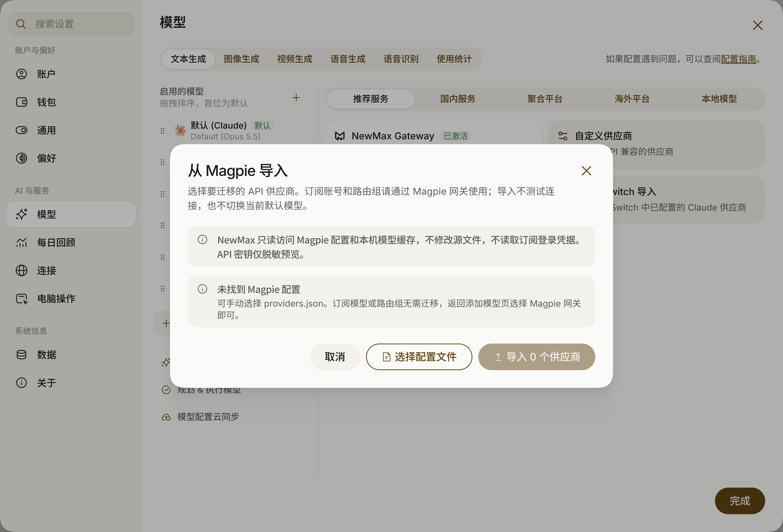Click the file icon in 选择配置文件
Viewport: 783px width, 532px height.
pyautogui.click(x=386, y=357)
